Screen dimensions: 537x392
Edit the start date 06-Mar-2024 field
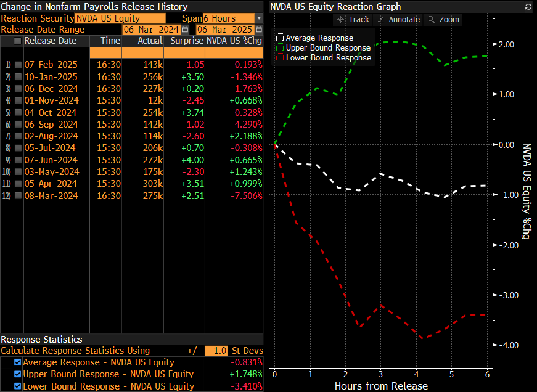click(x=152, y=30)
